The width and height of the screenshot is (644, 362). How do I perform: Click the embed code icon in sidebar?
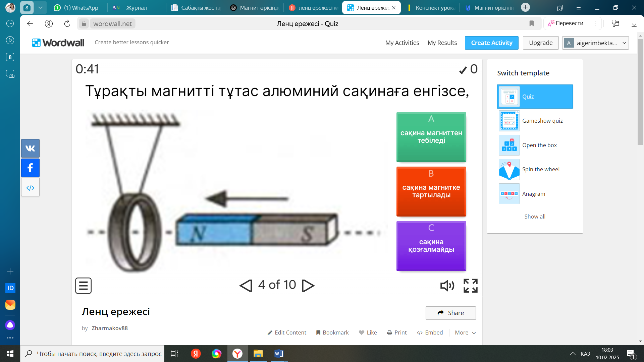(30, 187)
